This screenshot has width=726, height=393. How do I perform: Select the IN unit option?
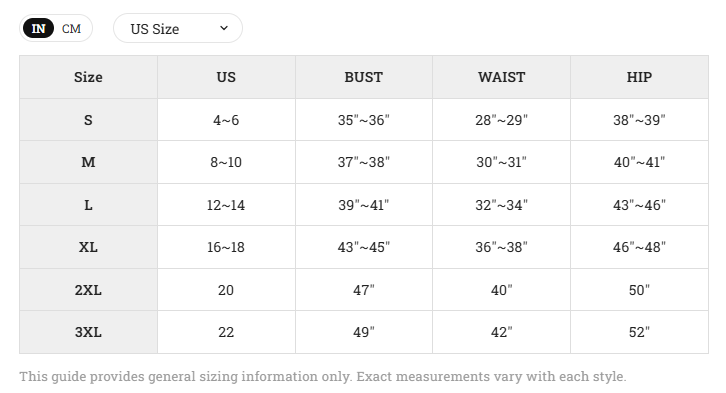pyautogui.click(x=38, y=29)
